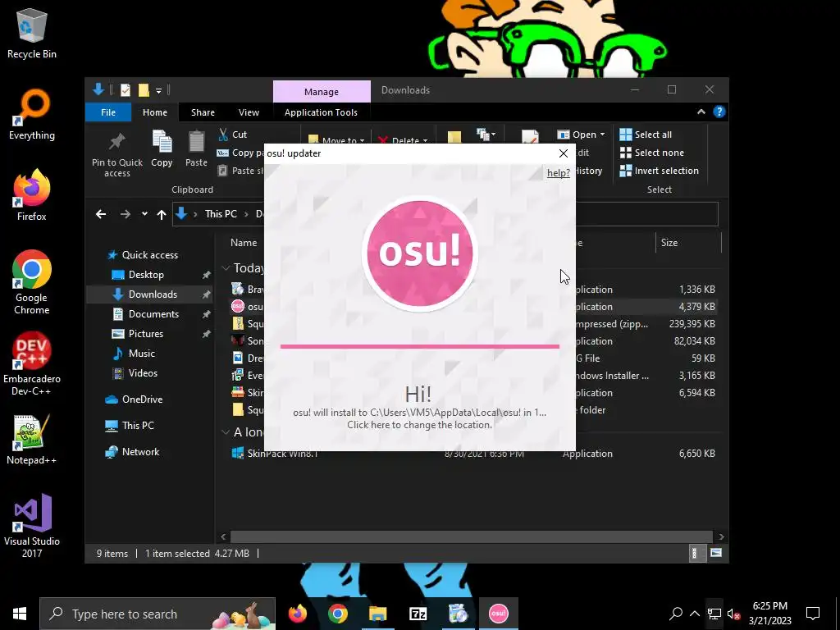Click Invert selection in ribbon
The height and width of the screenshot is (630, 840).
[659, 171]
